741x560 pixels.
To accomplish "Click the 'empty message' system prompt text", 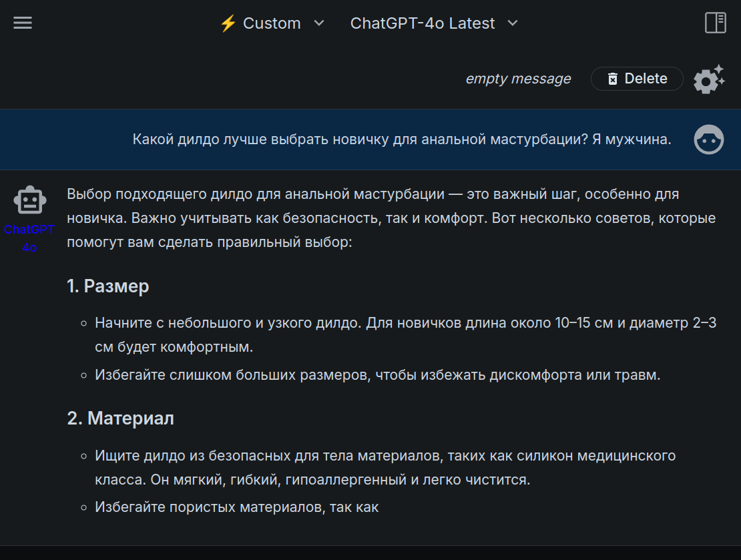I will pyautogui.click(x=518, y=79).
